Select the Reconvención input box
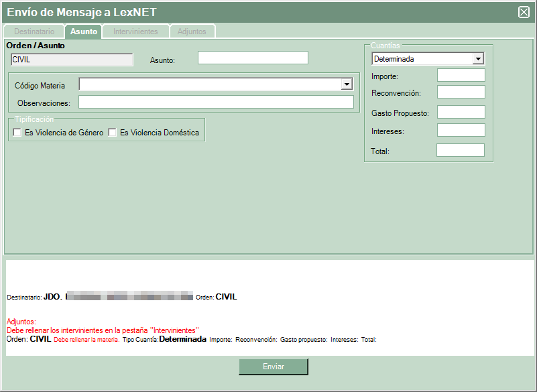 click(461, 92)
